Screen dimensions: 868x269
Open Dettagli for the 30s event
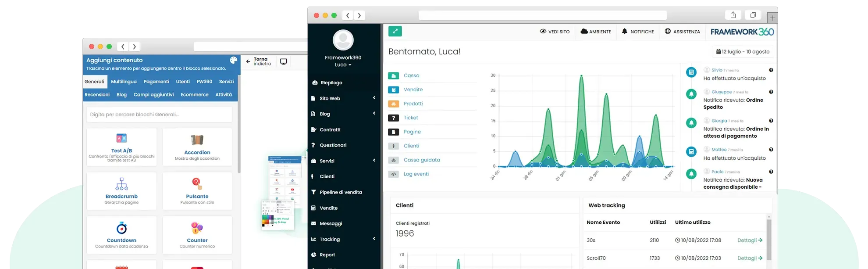(750, 240)
